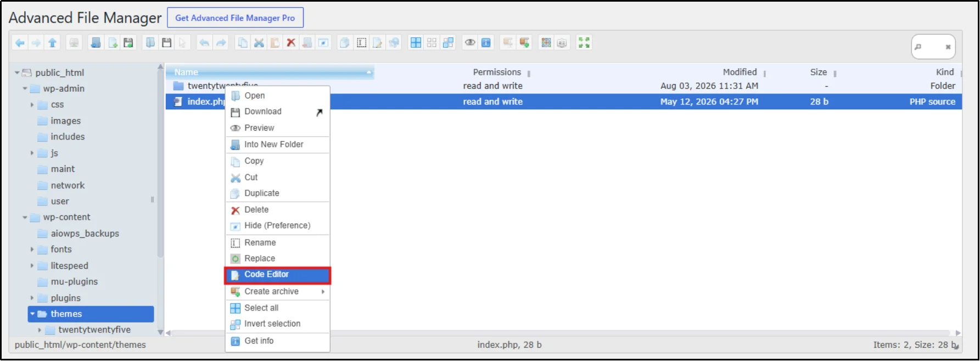
Task: Select Preview from the context menu
Action: [x=277, y=128]
